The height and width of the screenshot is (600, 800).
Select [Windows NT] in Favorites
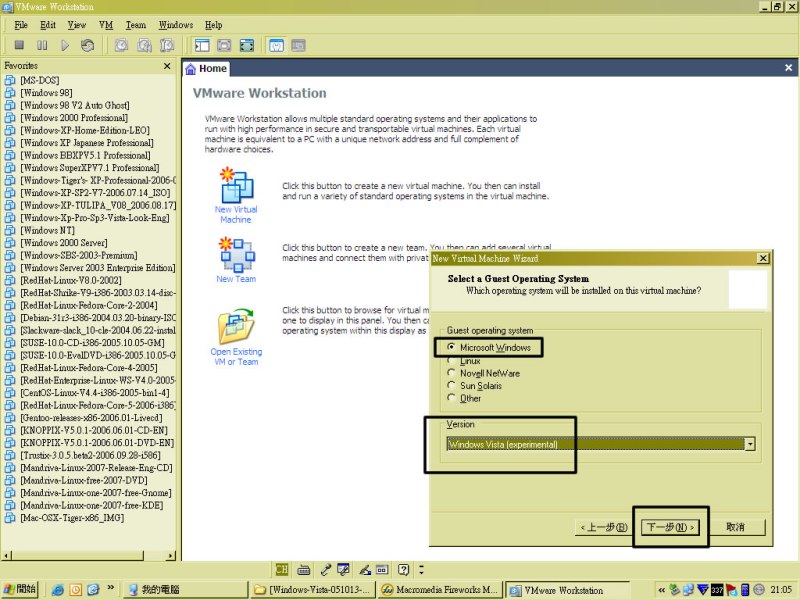coord(47,231)
